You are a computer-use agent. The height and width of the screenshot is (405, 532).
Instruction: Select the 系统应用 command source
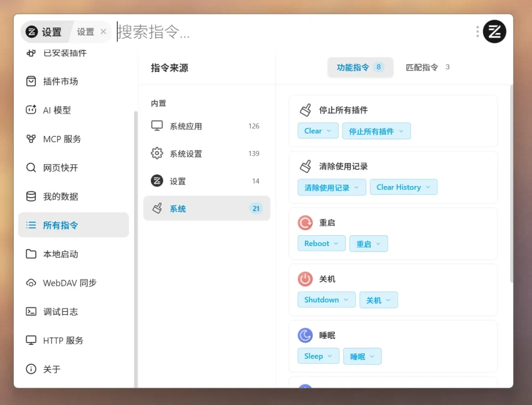[206, 126]
